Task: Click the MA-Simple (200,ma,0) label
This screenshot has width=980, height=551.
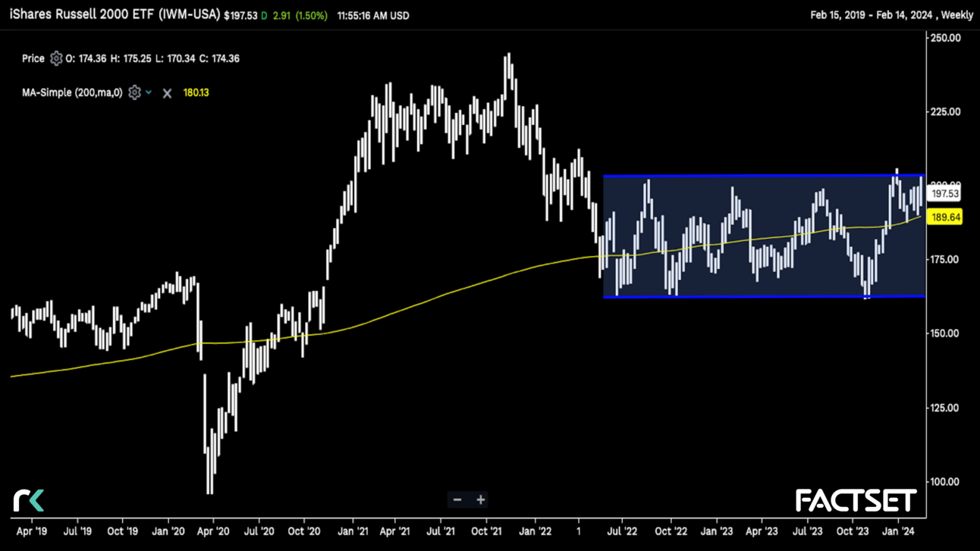Action: click(72, 92)
